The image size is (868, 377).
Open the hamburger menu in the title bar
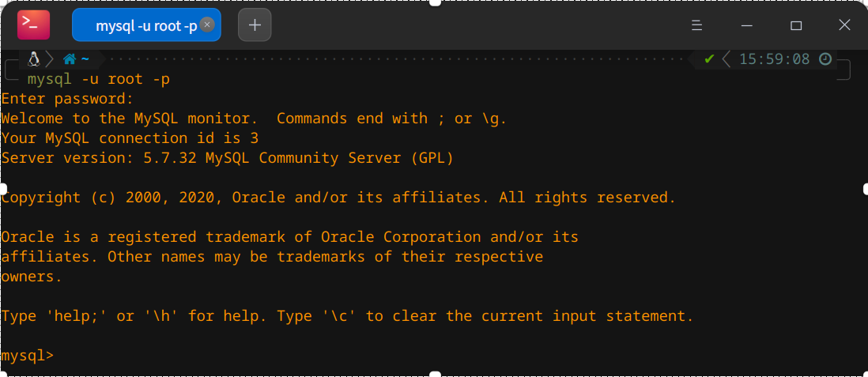pyautogui.click(x=697, y=25)
